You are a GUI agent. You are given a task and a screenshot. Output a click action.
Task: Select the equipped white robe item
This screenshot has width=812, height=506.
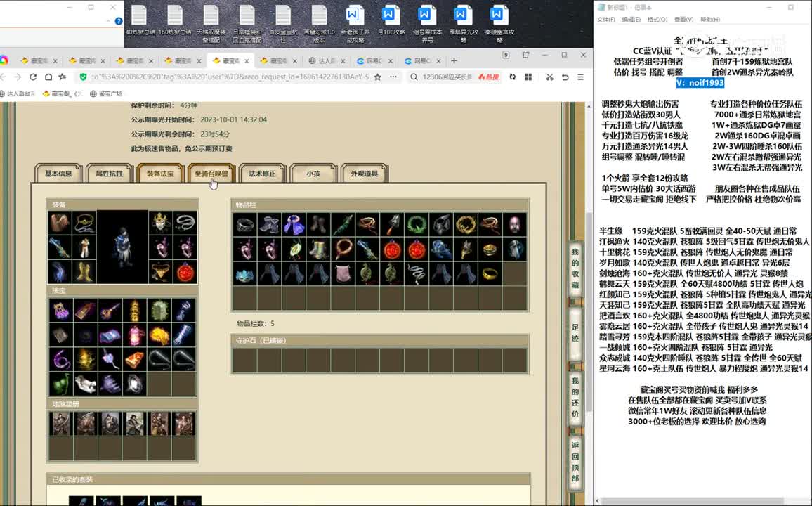pos(84,247)
